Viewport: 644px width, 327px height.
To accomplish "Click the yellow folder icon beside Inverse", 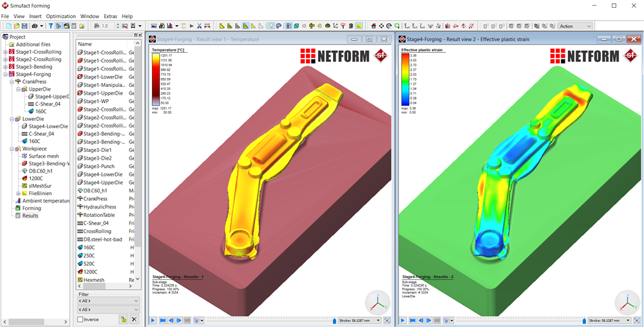I will [123, 319].
